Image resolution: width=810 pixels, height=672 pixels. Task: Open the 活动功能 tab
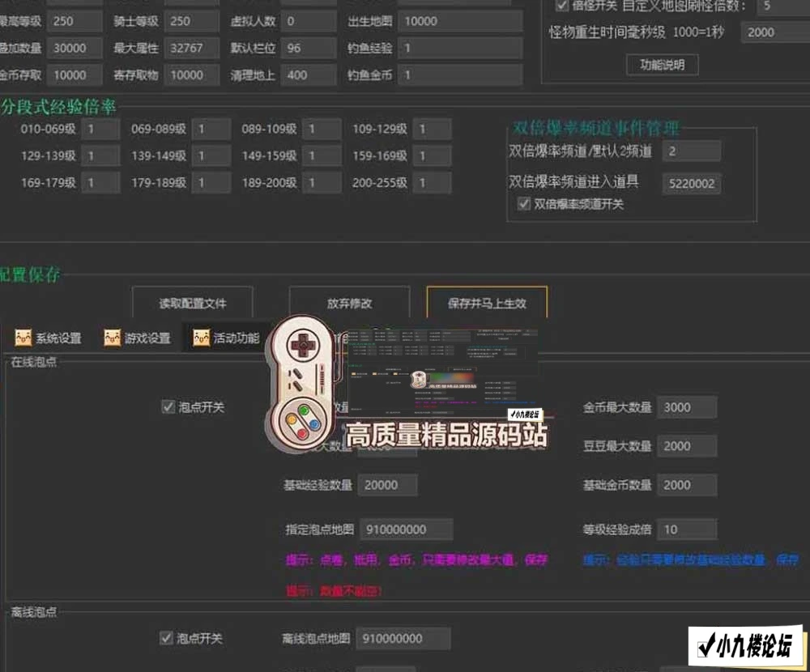click(226, 338)
